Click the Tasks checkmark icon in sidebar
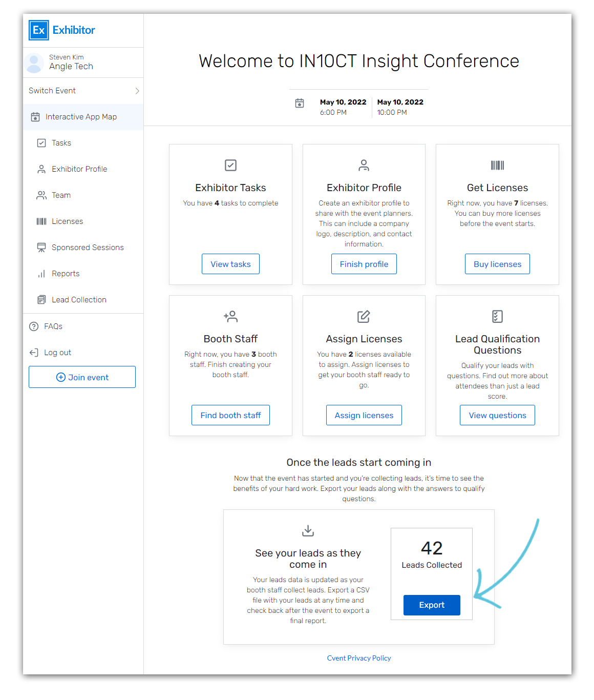Viewport: 594px width, 700px height. [41, 143]
